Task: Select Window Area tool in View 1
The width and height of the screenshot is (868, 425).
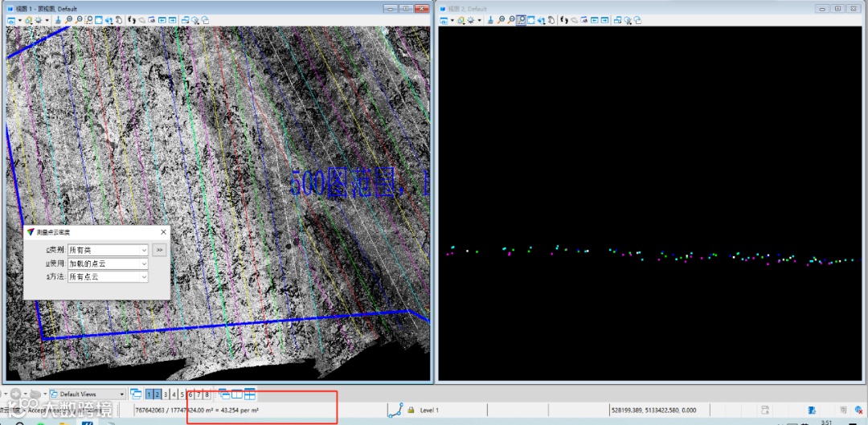Action: [x=88, y=20]
